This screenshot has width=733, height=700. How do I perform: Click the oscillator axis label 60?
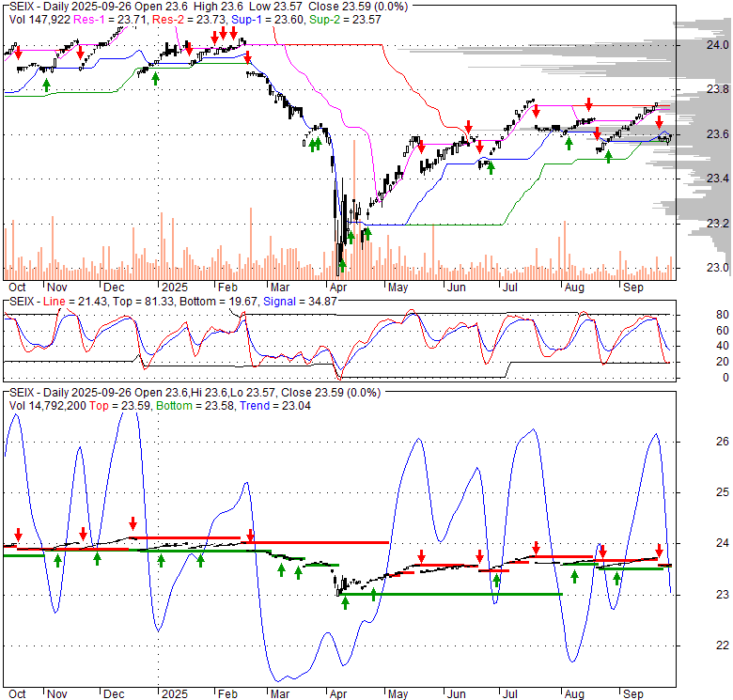pyautogui.click(x=723, y=331)
